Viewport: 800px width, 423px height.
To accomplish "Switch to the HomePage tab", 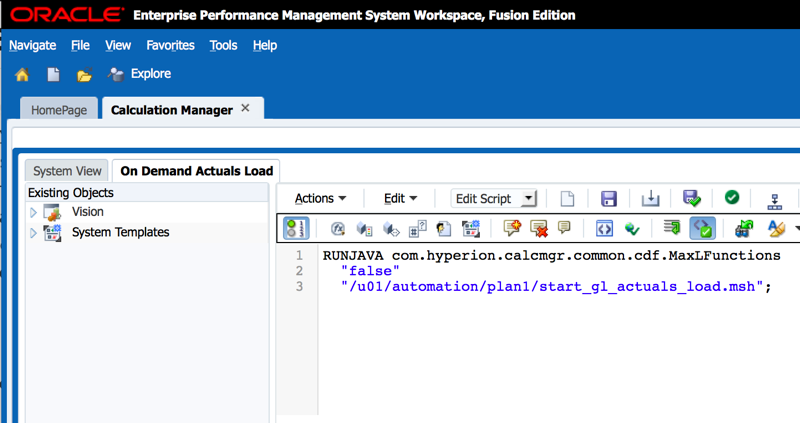I will pyautogui.click(x=59, y=110).
